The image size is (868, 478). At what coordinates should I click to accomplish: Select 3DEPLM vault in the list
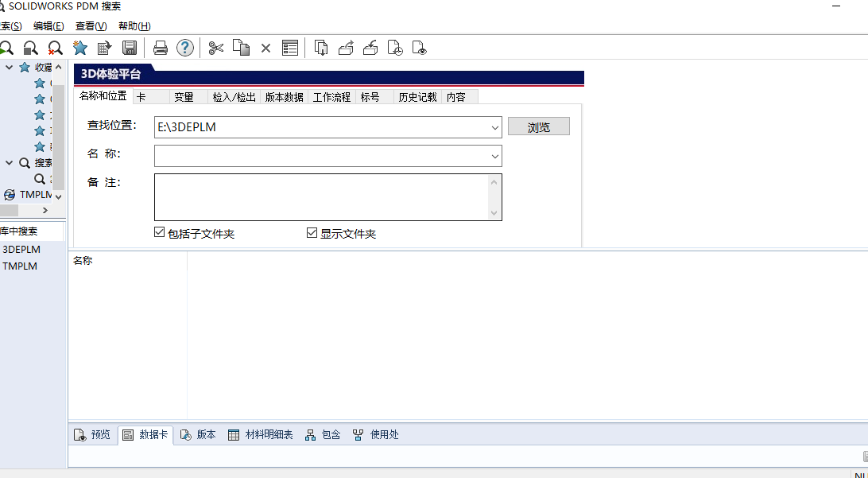pos(21,249)
